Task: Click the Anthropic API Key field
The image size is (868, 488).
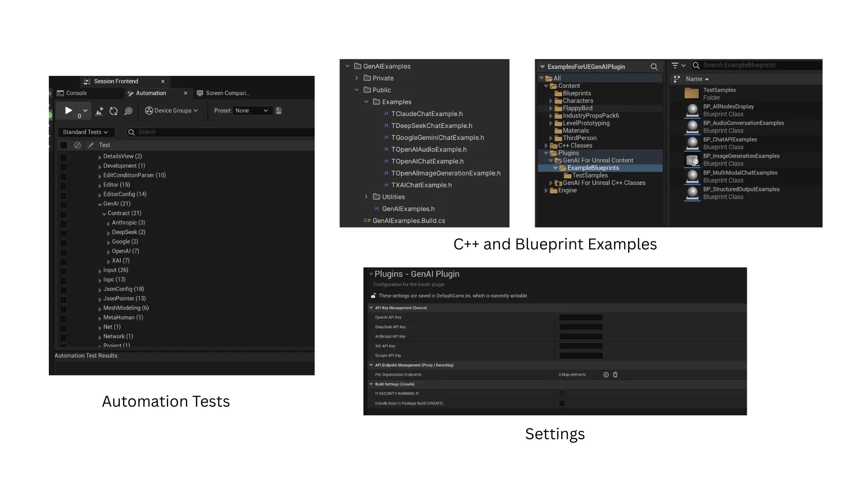Action: click(x=581, y=337)
